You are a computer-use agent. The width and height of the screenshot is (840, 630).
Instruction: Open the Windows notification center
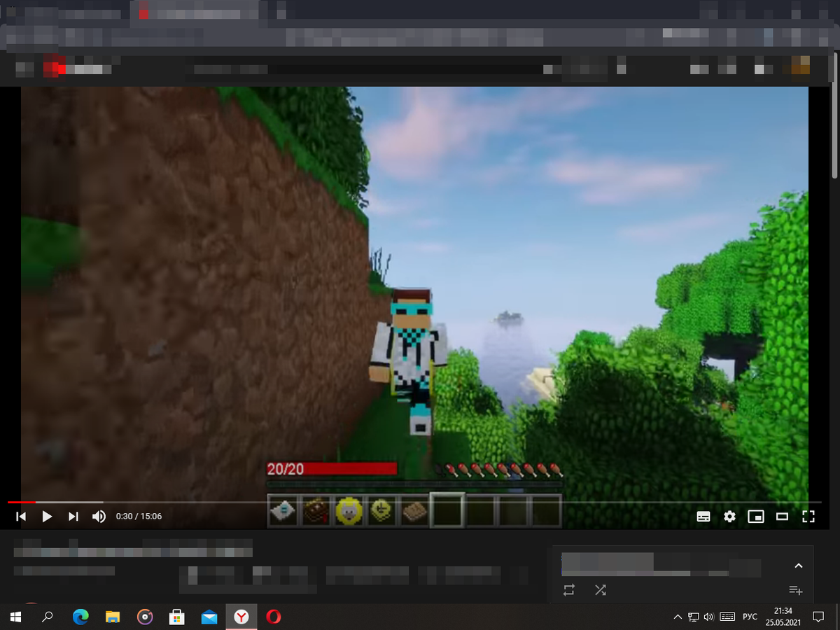pyautogui.click(x=818, y=617)
